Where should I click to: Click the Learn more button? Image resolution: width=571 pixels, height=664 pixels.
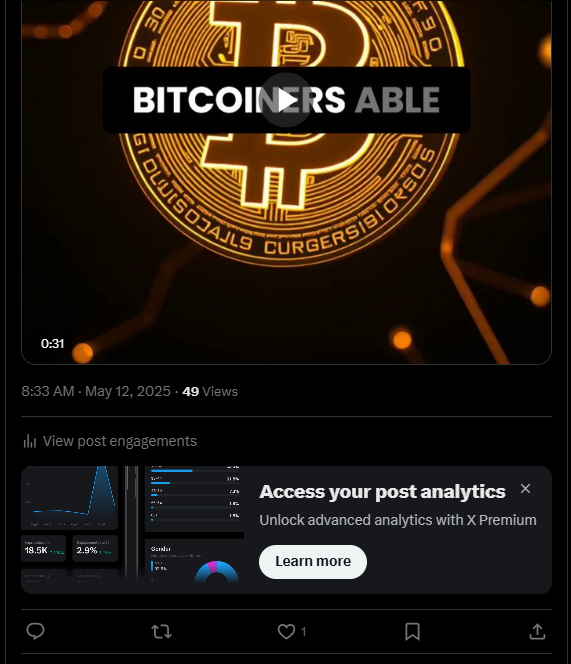tap(313, 562)
